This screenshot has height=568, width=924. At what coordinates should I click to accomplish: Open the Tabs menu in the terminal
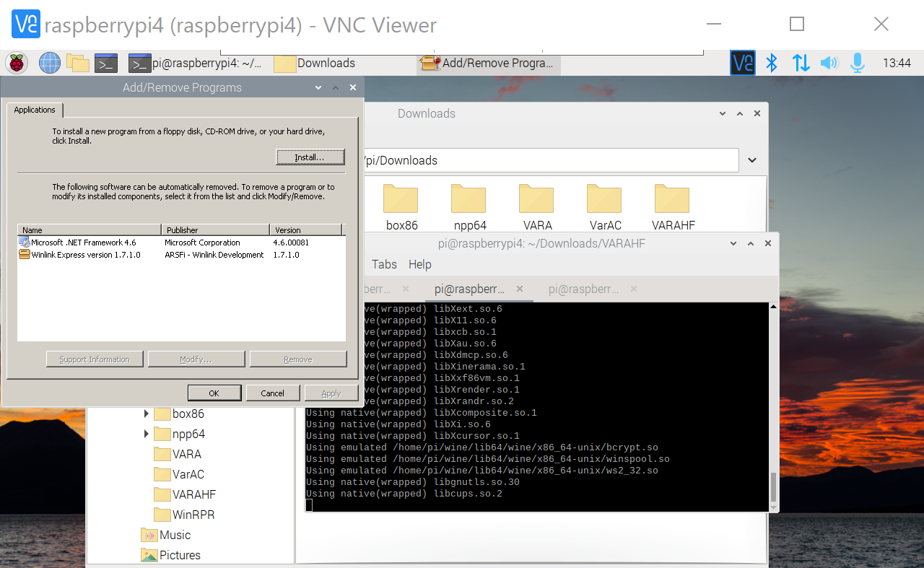384,264
